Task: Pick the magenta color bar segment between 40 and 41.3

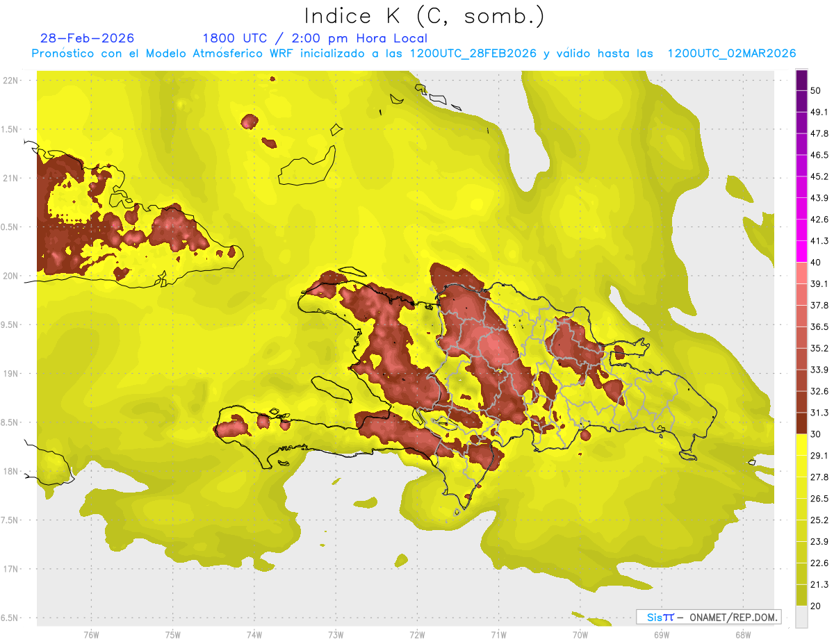Action: [x=801, y=251]
